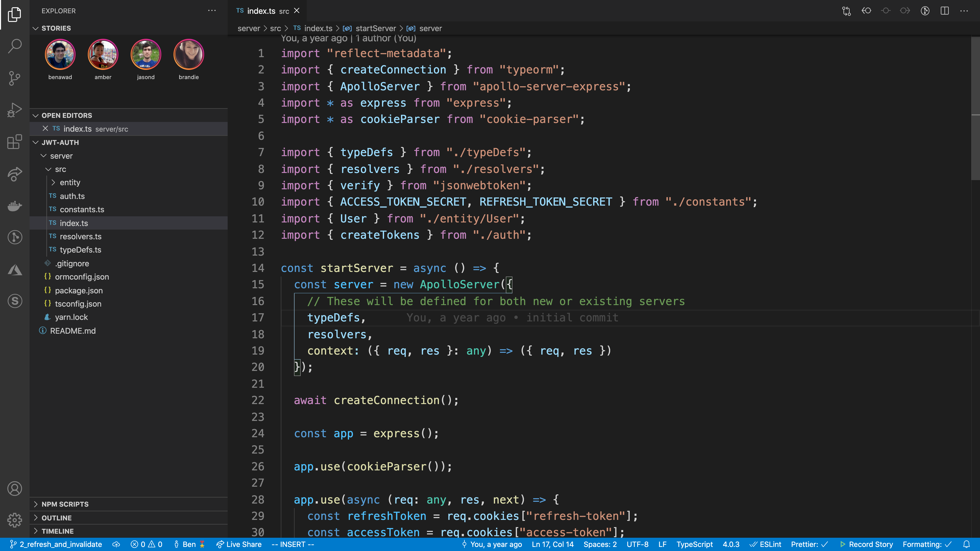This screenshot has width=980, height=551.
Task: Select the index.ts editor tab
Action: coord(261,11)
